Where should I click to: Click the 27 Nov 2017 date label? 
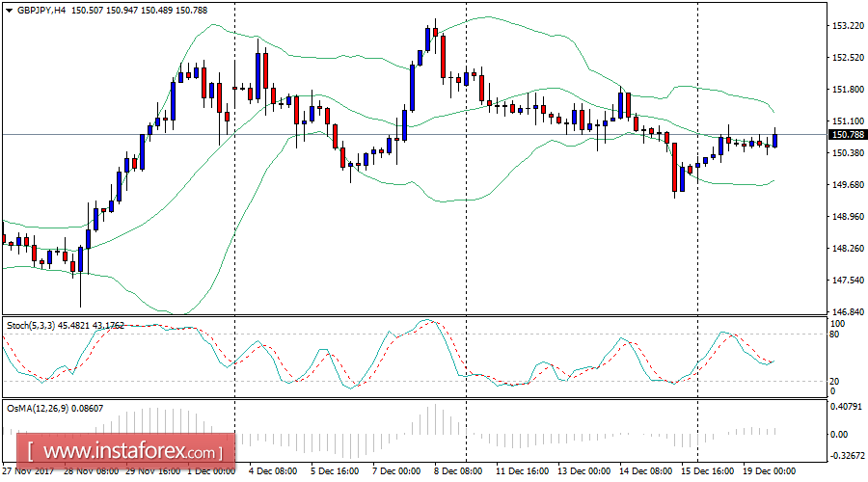(x=28, y=471)
